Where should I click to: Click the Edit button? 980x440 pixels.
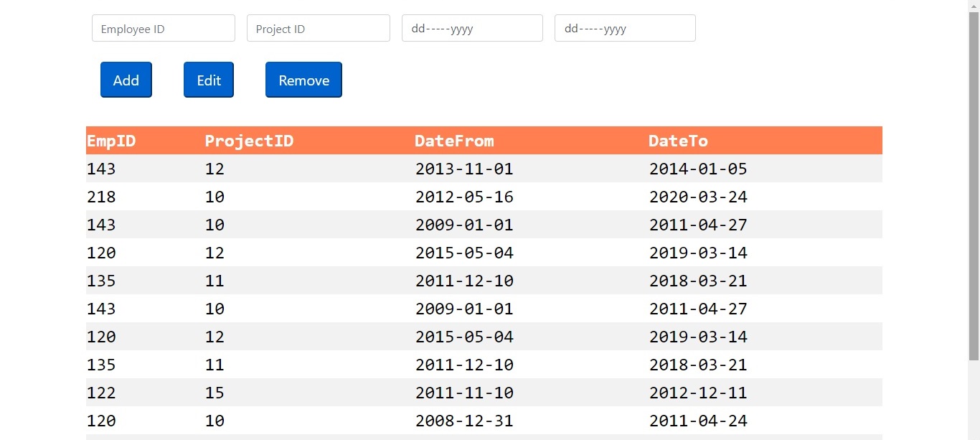(209, 80)
